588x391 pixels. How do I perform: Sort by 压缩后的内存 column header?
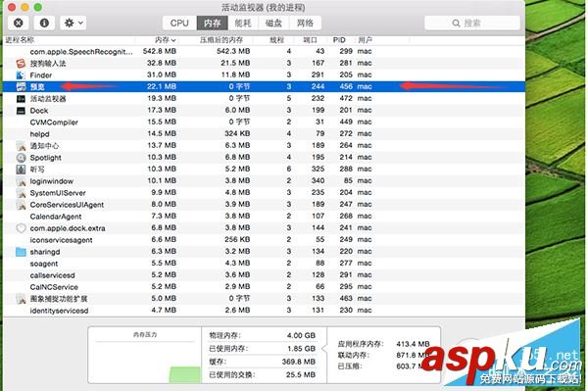click(x=221, y=40)
